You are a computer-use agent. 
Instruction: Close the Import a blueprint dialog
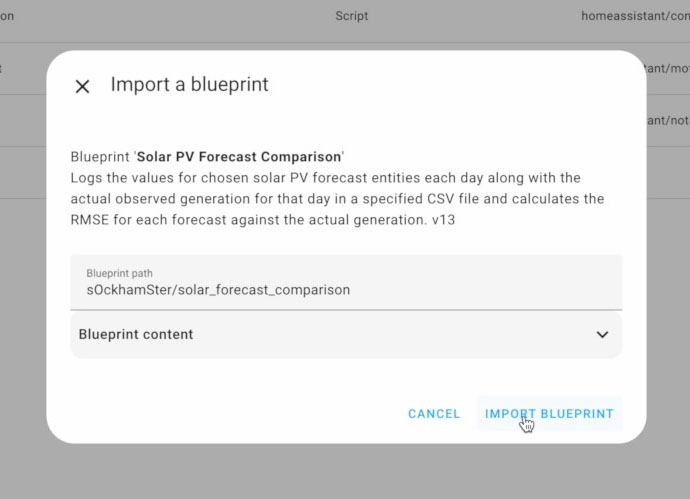(82, 86)
